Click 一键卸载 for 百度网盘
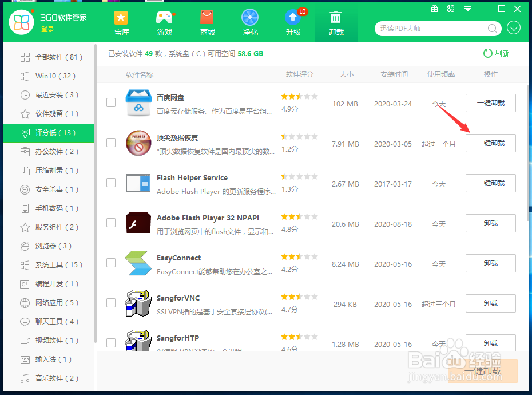Image resolution: width=532 pixels, height=395 pixels. [491, 103]
